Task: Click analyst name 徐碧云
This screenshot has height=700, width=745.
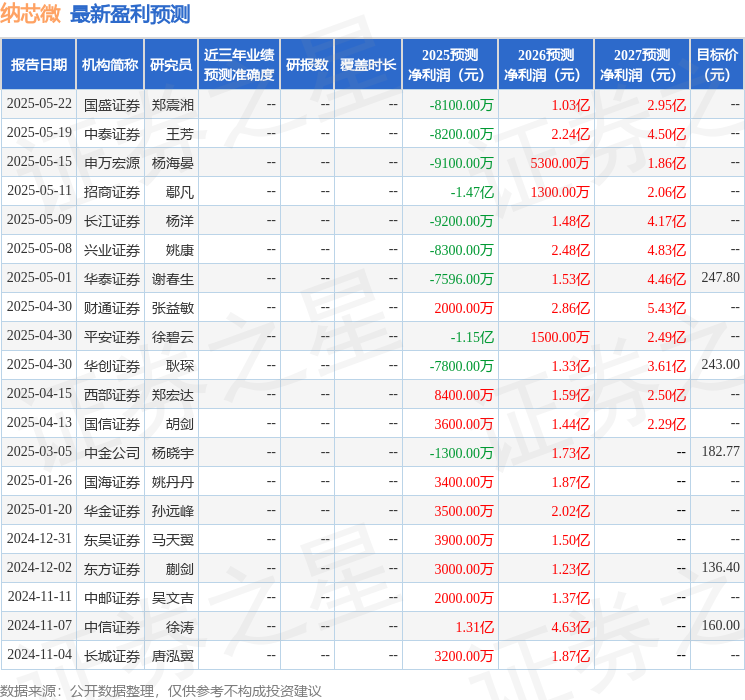Action: click(x=172, y=337)
